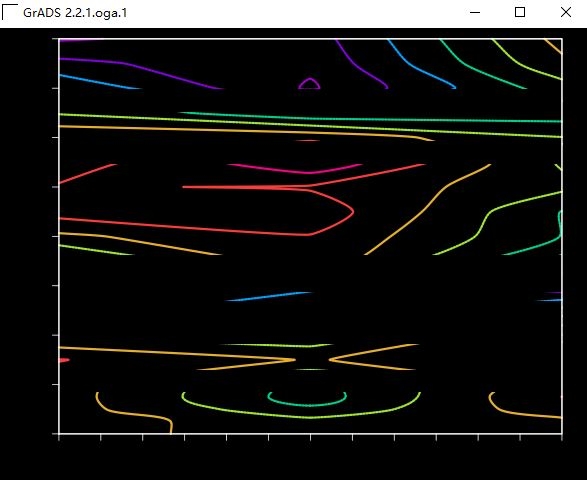
Task: Click the GrADS window icon in title bar
Action: [10, 12]
